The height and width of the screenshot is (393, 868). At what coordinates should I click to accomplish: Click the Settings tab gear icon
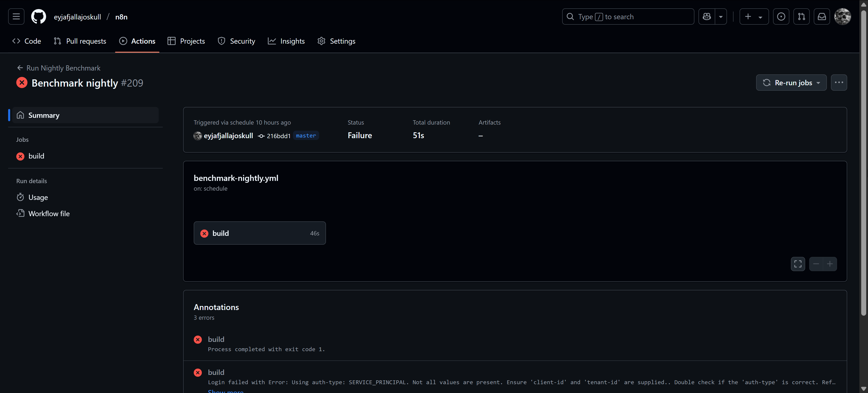321,41
